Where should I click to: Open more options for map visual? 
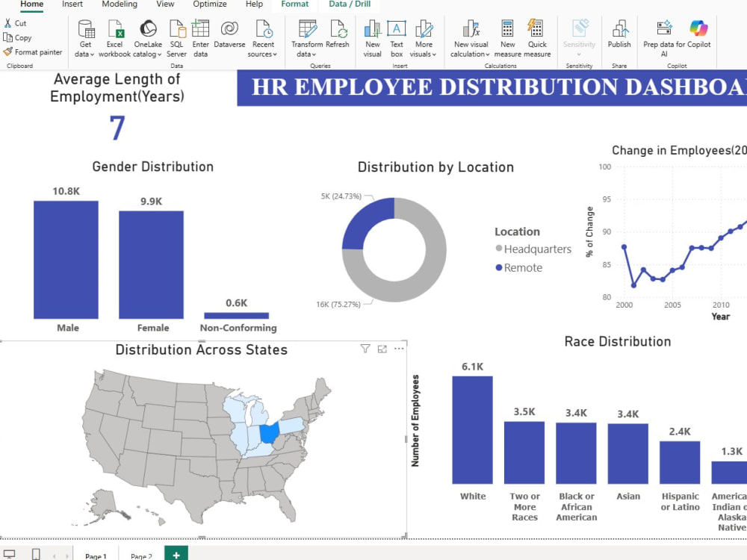coord(399,349)
